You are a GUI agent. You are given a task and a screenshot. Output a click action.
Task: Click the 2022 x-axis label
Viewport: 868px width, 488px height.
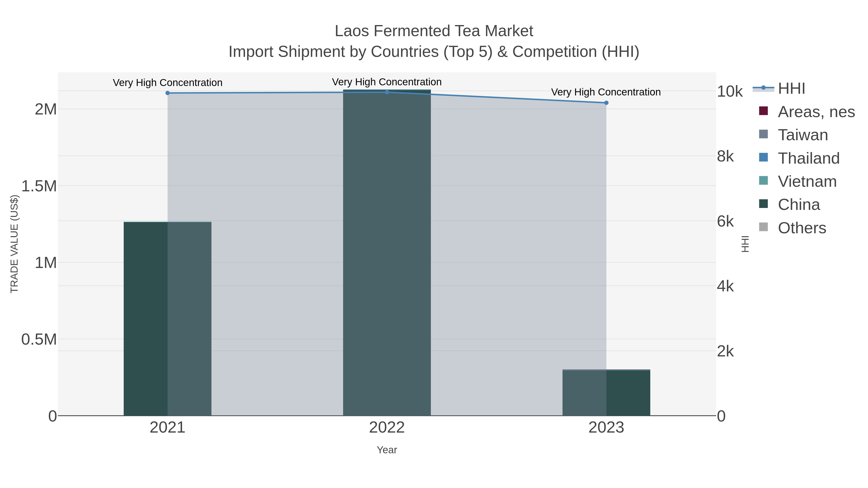[387, 427]
